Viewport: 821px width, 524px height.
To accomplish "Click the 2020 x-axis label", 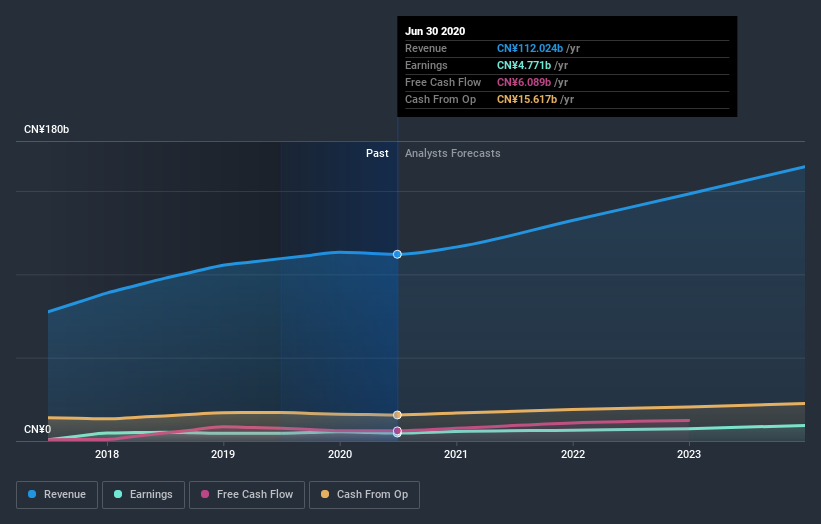I will [340, 454].
